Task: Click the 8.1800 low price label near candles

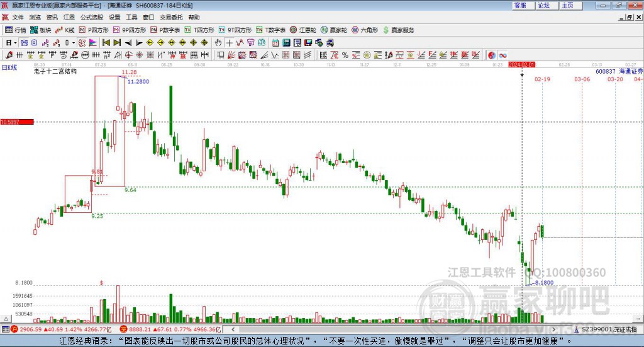Action: coord(544,283)
